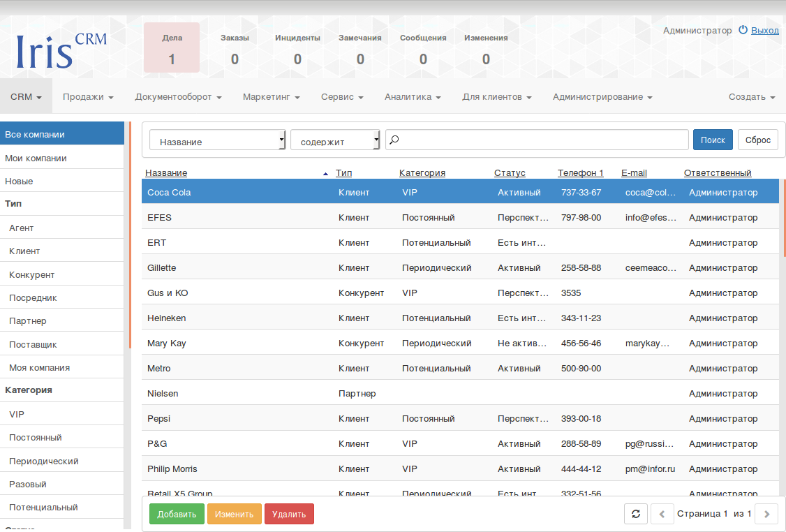The height and width of the screenshot is (532, 786).
Task: Select the Gillette company row
Action: (461, 267)
